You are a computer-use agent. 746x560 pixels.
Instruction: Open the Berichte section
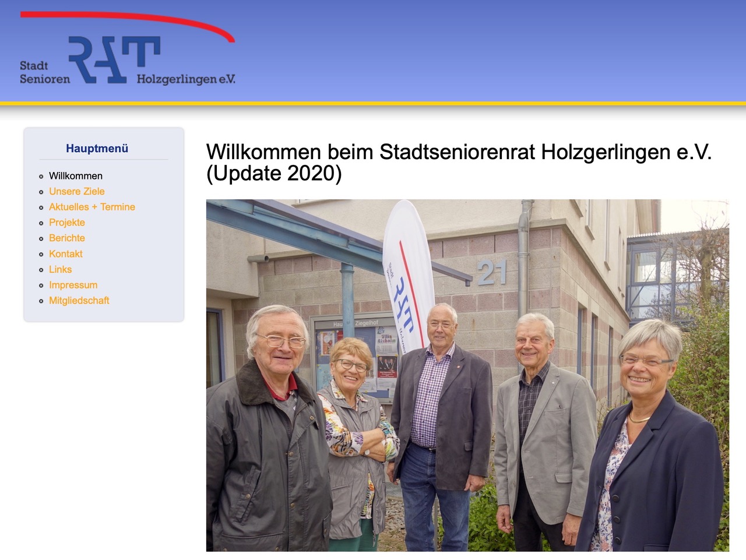click(67, 238)
